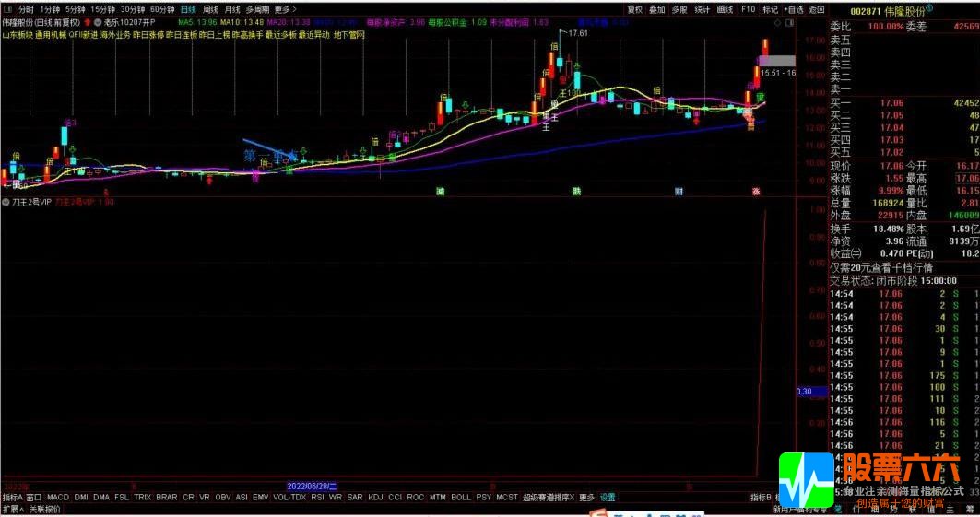980x517 pixels.
Task: Click the 多股 multi-stock button
Action: click(x=679, y=9)
